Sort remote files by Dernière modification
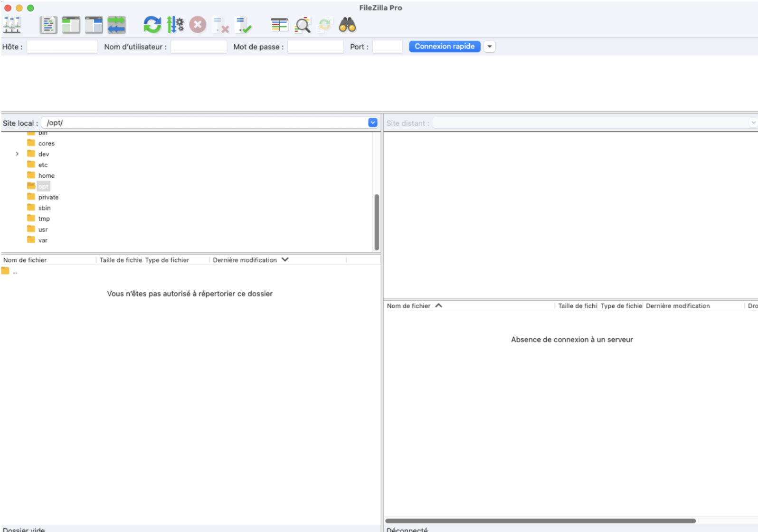Screen dimensions: 758x532 pyautogui.click(x=694, y=306)
